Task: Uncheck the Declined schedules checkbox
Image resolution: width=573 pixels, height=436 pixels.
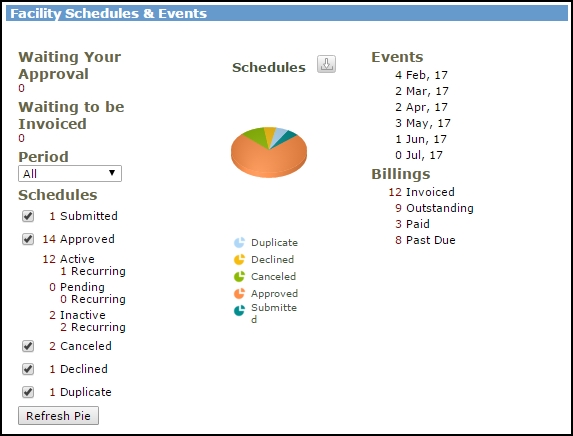Action: point(28,369)
